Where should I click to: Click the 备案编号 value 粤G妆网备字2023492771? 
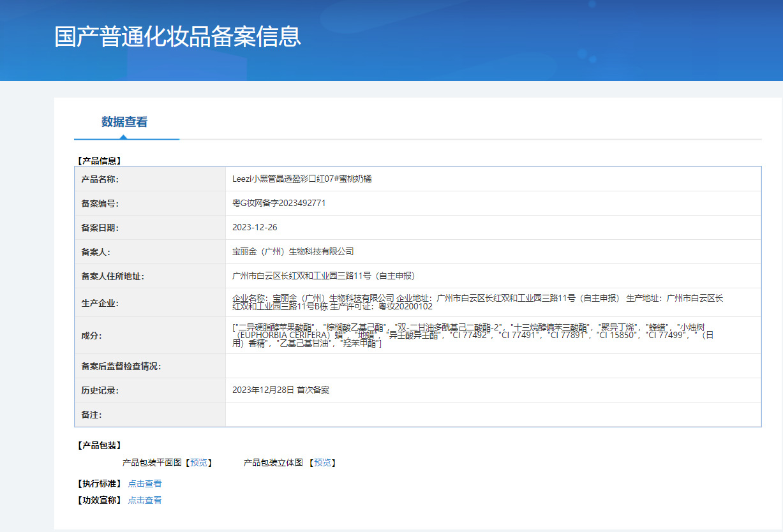(279, 203)
